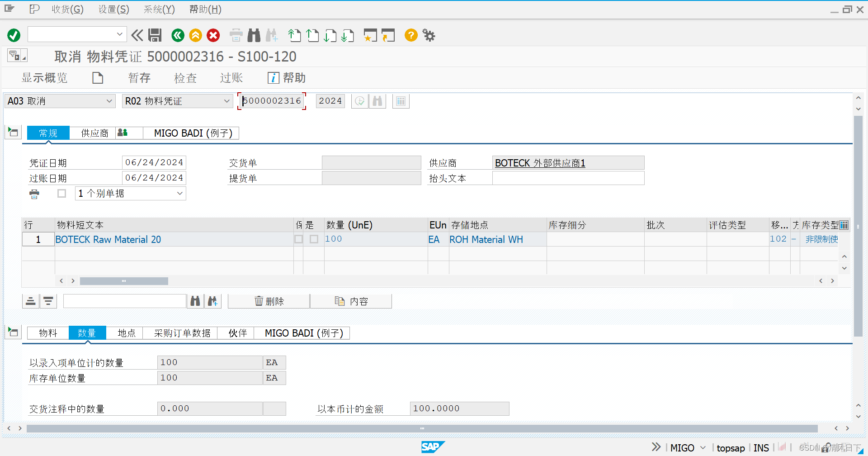Click the material document number field
The width and height of the screenshot is (868, 456).
point(272,101)
